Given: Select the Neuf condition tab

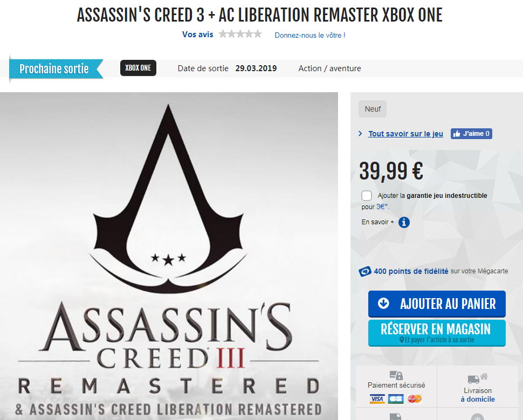Looking at the screenshot, I should click(373, 109).
